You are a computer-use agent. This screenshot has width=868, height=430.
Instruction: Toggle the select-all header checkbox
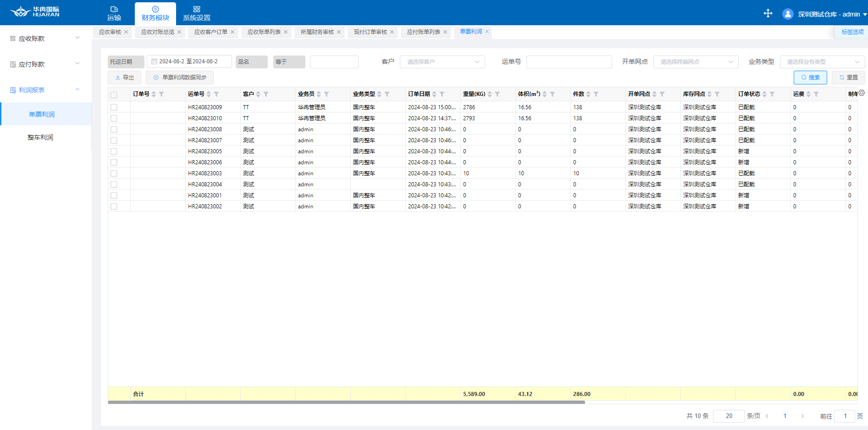pos(114,95)
